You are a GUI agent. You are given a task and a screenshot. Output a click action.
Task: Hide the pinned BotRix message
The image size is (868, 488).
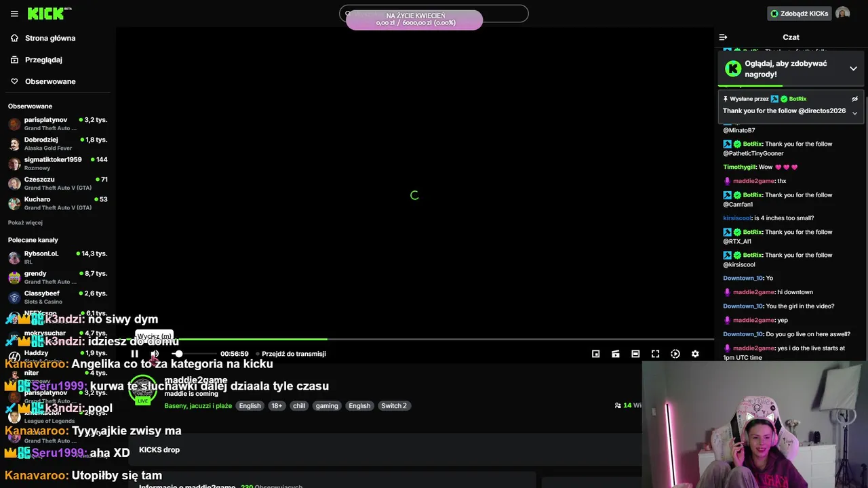click(x=854, y=99)
